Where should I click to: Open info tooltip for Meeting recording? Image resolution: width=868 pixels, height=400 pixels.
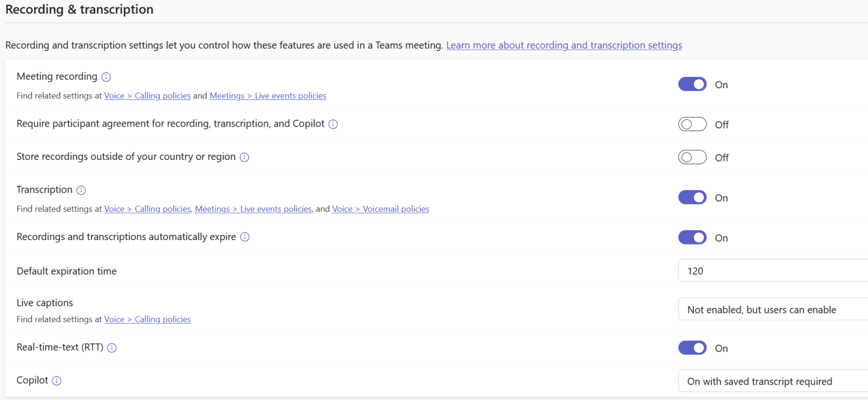click(106, 77)
